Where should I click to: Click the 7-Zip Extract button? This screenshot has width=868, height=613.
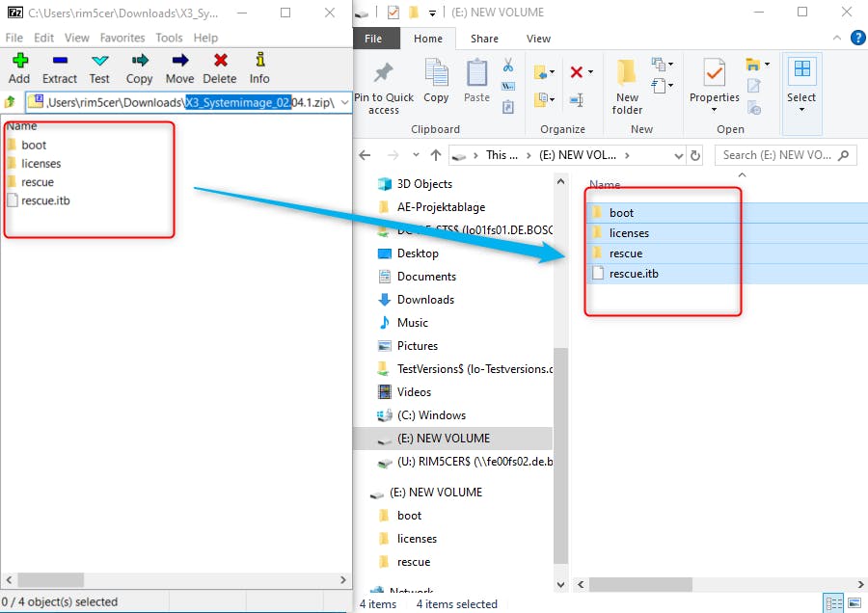pyautogui.click(x=60, y=67)
